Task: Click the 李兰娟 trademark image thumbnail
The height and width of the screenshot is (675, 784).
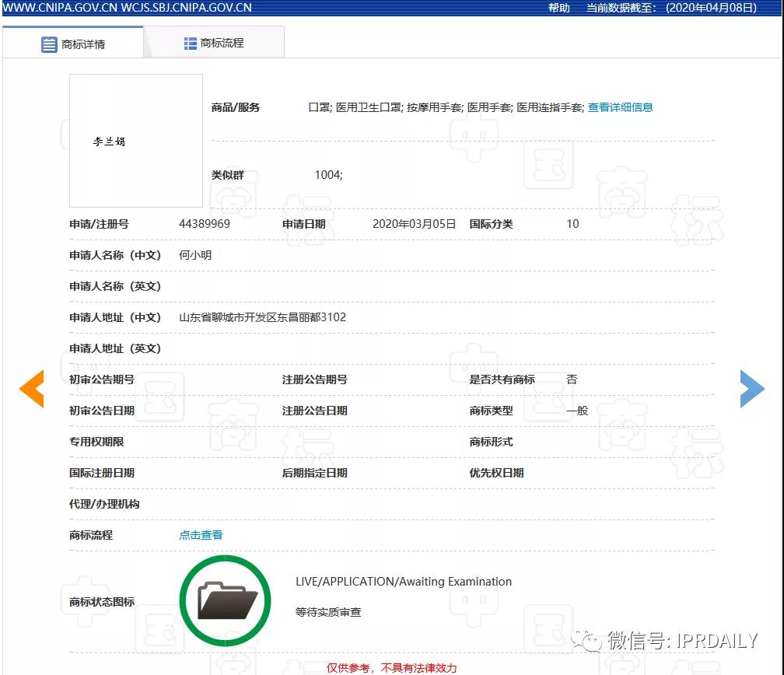Action: point(136,141)
